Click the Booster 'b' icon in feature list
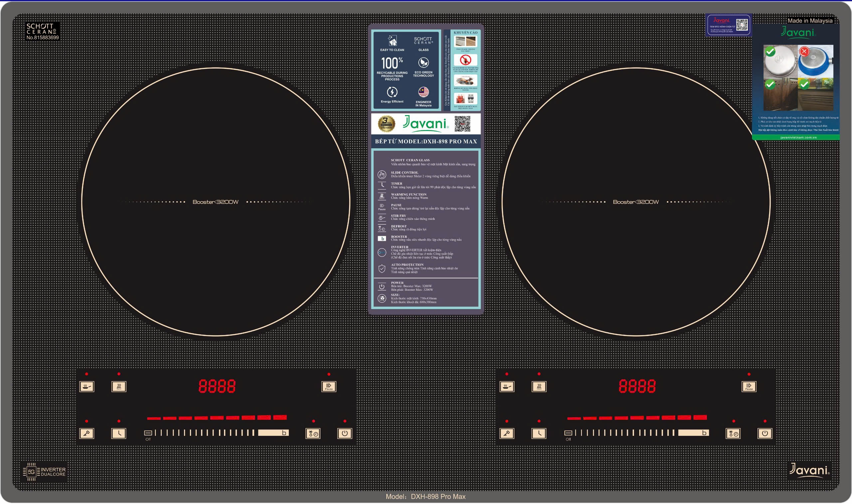This screenshot has height=504, width=852. (x=382, y=239)
